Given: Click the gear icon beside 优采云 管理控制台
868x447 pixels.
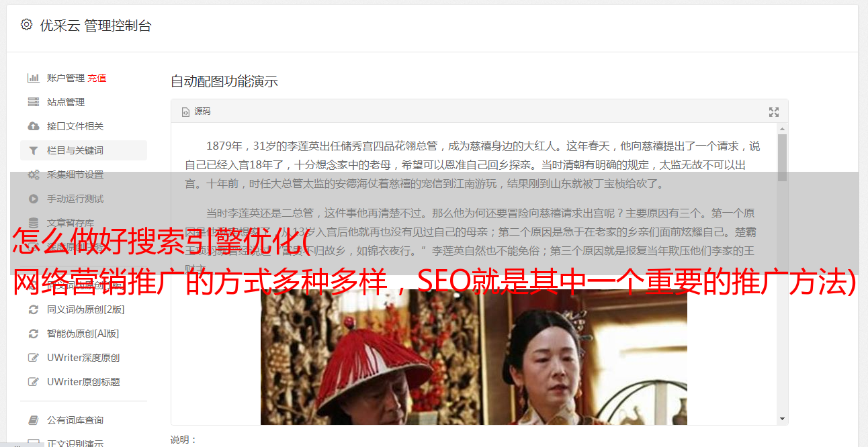Looking at the screenshot, I should click(27, 25).
